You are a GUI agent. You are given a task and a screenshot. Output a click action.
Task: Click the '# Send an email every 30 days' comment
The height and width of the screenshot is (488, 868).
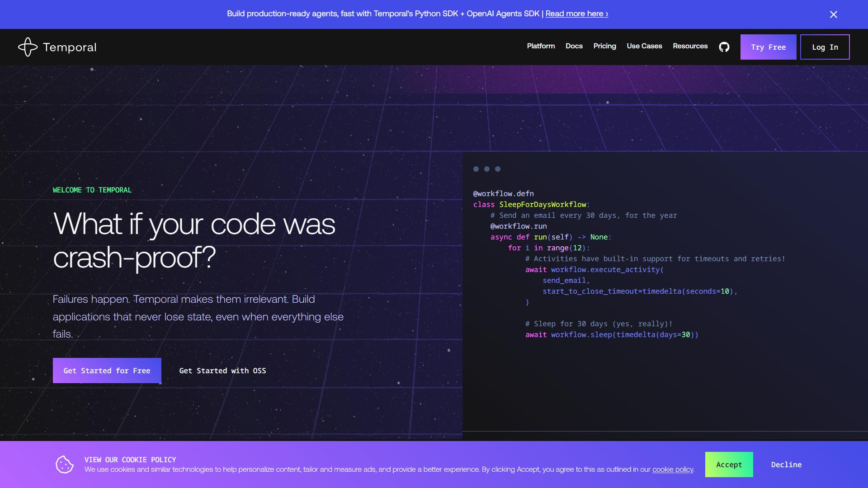[x=584, y=216]
